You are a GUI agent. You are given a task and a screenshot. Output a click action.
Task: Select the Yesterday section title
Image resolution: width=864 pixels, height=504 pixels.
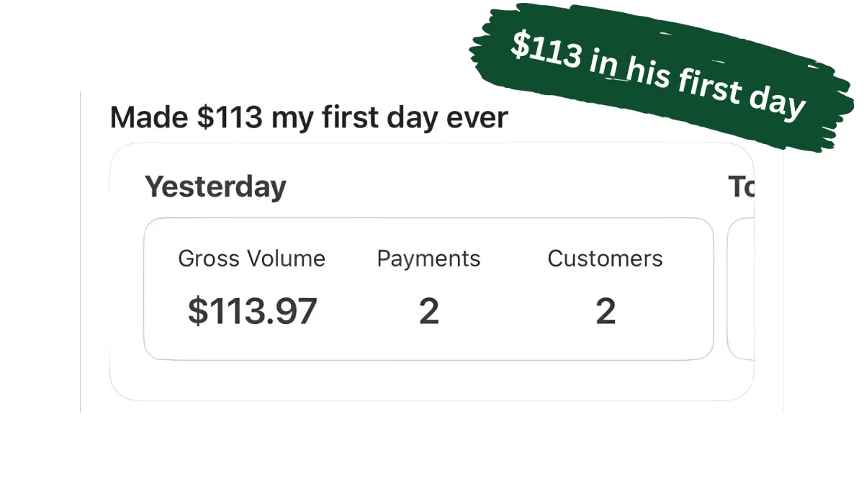(x=215, y=186)
